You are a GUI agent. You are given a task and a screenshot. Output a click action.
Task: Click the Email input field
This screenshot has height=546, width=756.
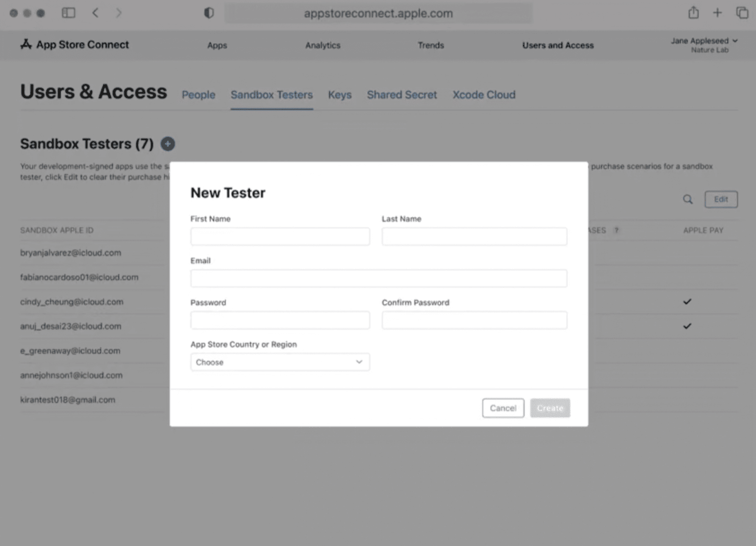point(379,278)
